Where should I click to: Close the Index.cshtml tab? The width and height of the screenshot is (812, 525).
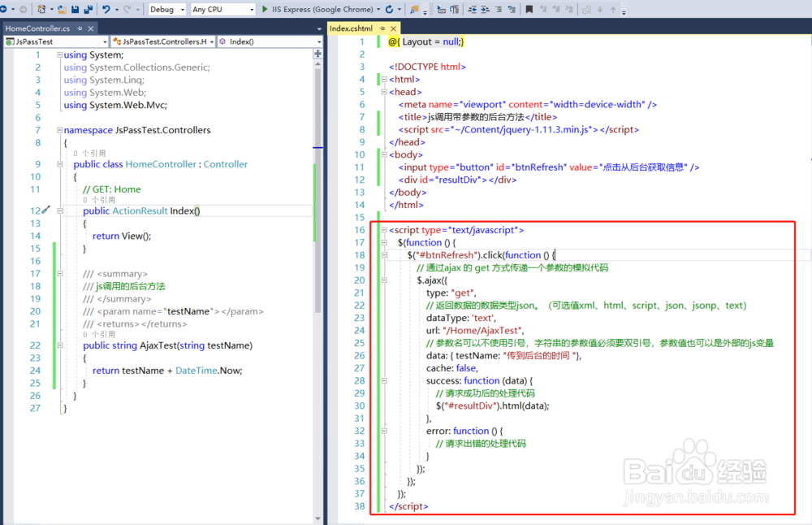click(393, 28)
